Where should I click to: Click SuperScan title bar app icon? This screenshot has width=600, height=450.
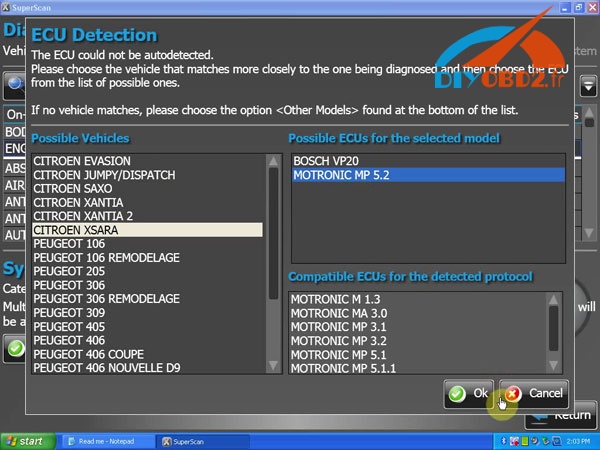6,7
